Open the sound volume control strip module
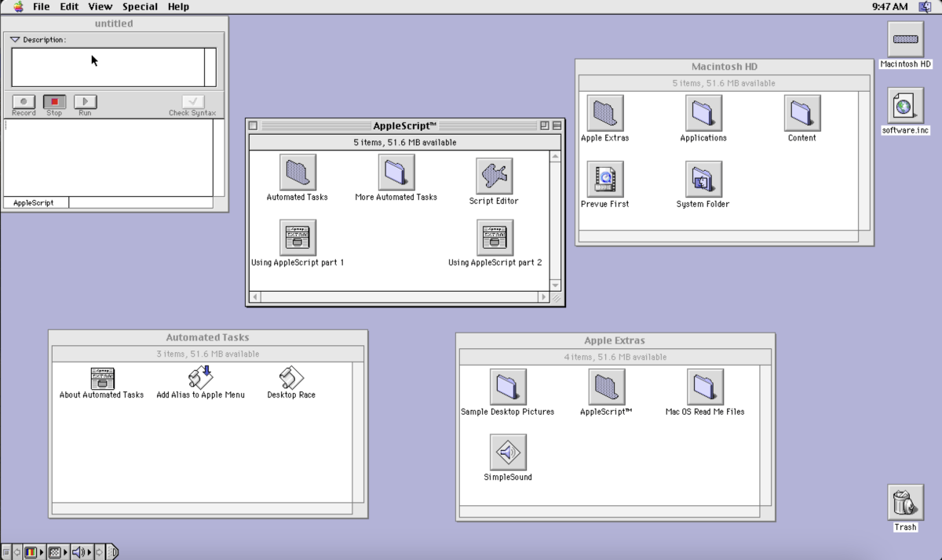942x560 pixels. click(78, 552)
